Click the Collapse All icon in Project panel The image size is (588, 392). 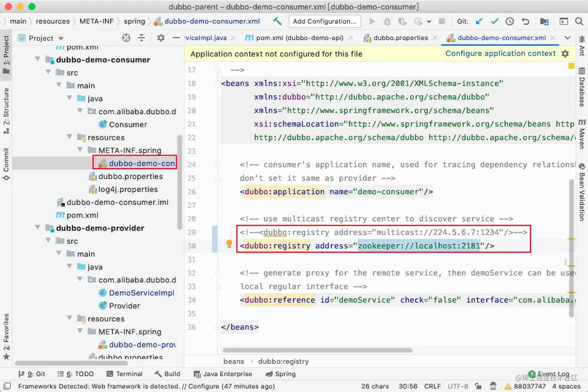tap(142, 38)
